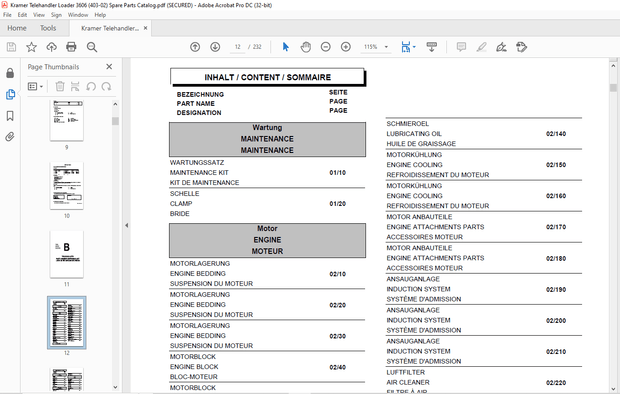Screen dimensions: 620x394
Task: Click the AIR CLEANER entry
Action: click(x=408, y=383)
